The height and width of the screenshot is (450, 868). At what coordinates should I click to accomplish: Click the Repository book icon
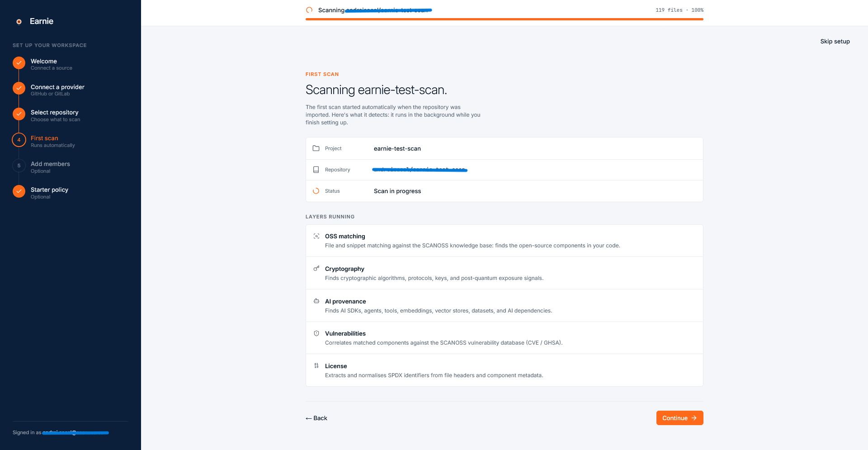click(316, 170)
